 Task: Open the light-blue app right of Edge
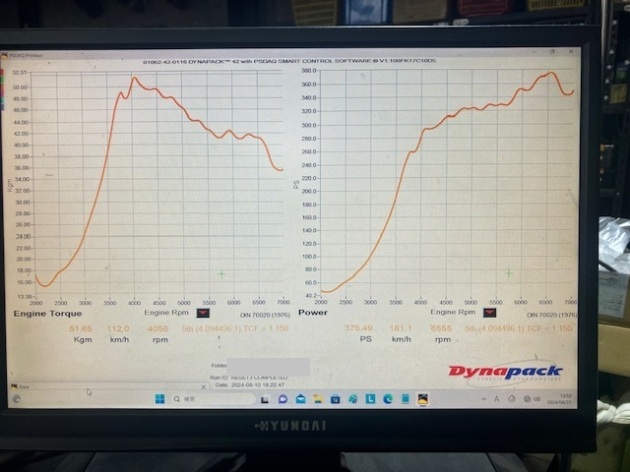coord(405,399)
